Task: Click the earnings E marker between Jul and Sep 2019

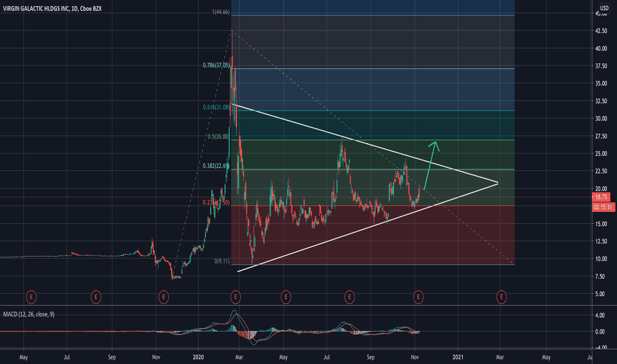Action: tap(95, 296)
